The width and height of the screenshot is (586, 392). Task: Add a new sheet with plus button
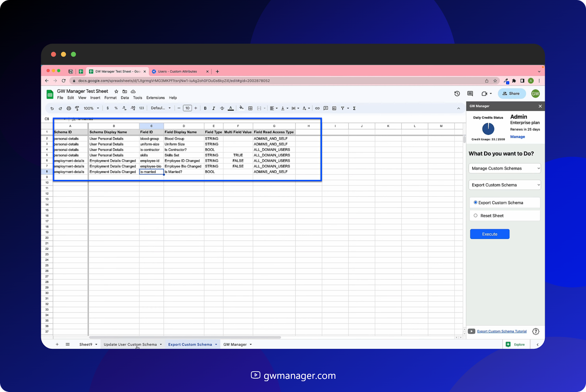pyautogui.click(x=57, y=345)
